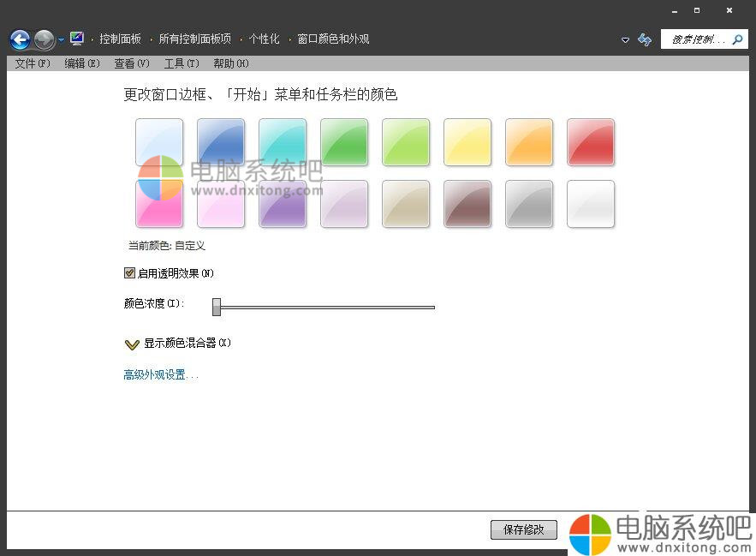
Task: Select the light pink color swatch
Action: pyautogui.click(x=221, y=204)
